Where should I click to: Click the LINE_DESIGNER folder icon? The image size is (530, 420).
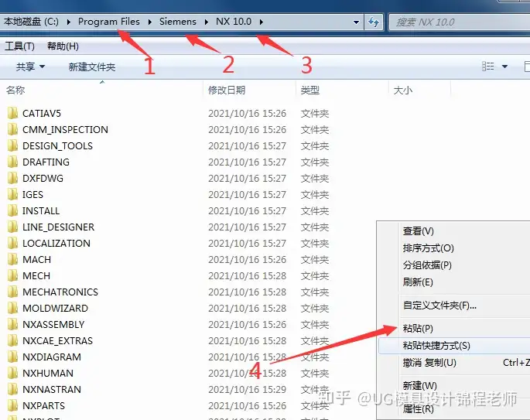(12, 227)
